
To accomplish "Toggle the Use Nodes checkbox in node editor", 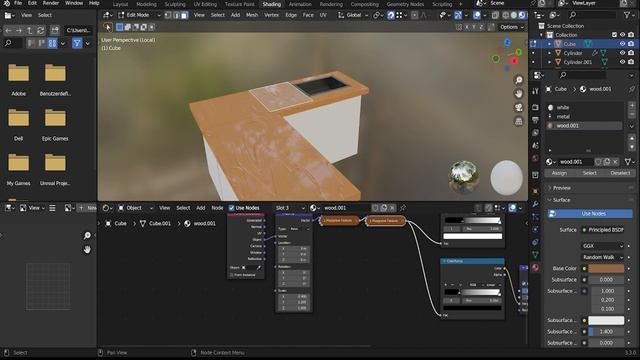I will [231, 208].
